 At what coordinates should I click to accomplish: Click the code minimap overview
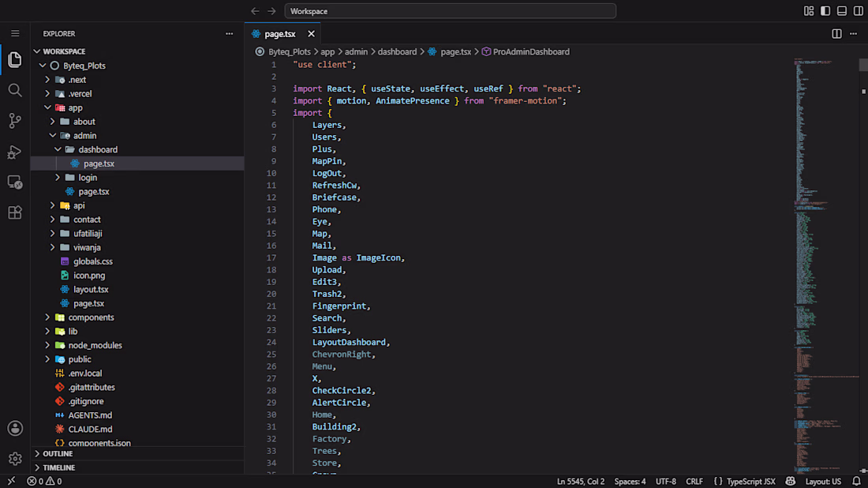pyautogui.click(x=825, y=266)
